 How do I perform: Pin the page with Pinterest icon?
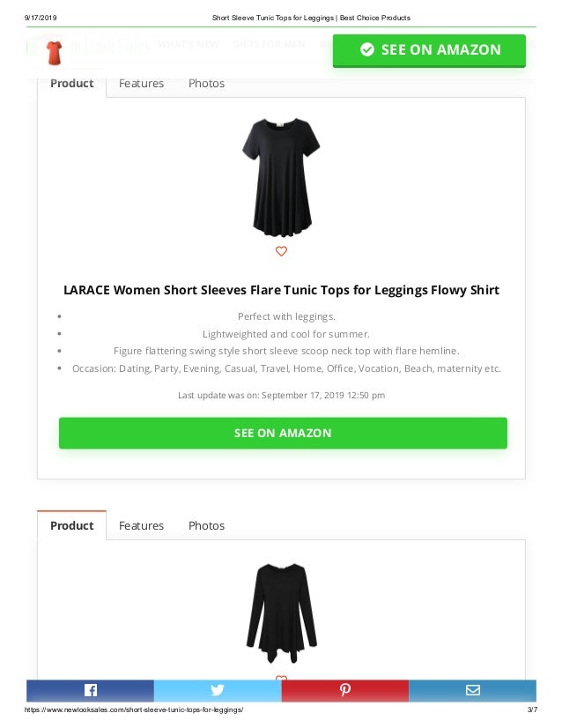click(344, 690)
